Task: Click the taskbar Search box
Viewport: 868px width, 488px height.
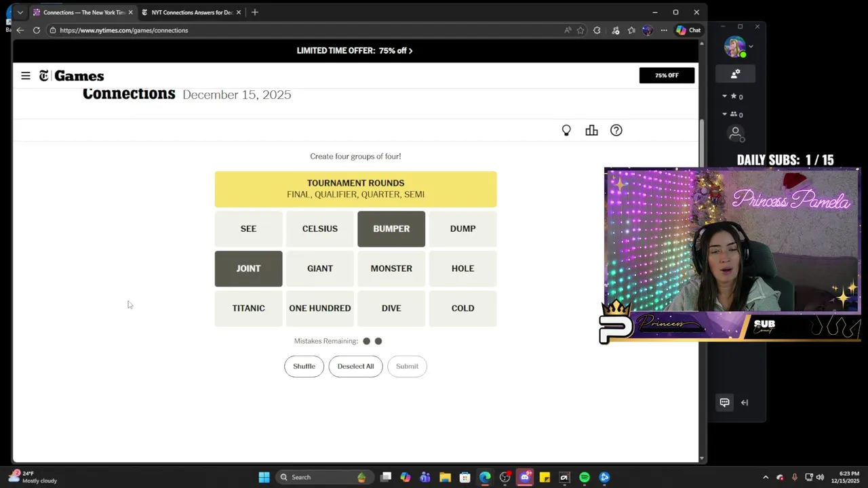Action: click(323, 477)
